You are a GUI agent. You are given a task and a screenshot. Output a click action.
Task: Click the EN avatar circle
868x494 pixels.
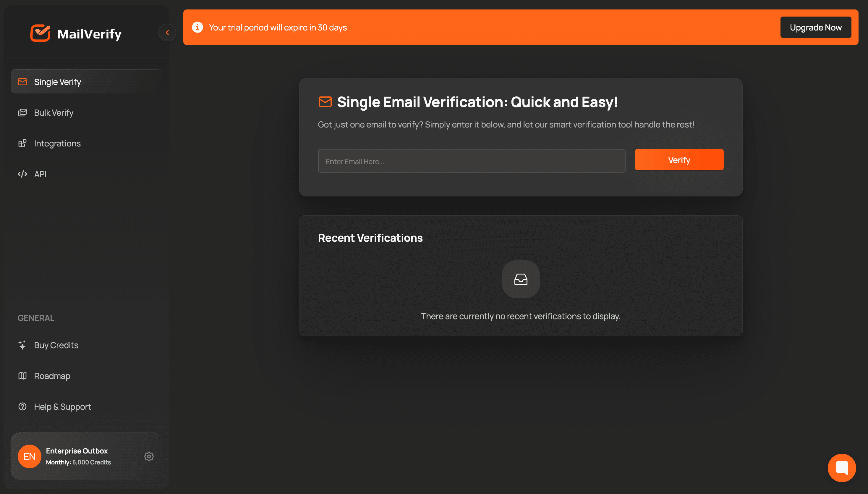[30, 456]
